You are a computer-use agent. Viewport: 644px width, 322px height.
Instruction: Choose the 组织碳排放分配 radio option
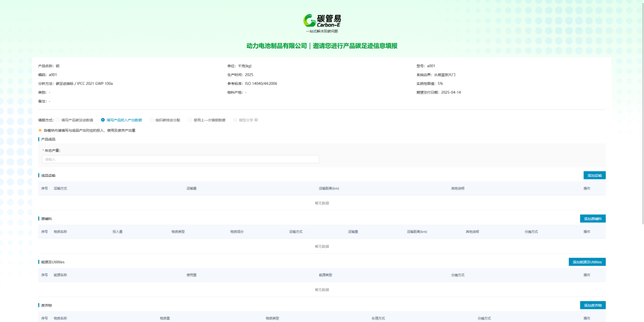click(152, 120)
